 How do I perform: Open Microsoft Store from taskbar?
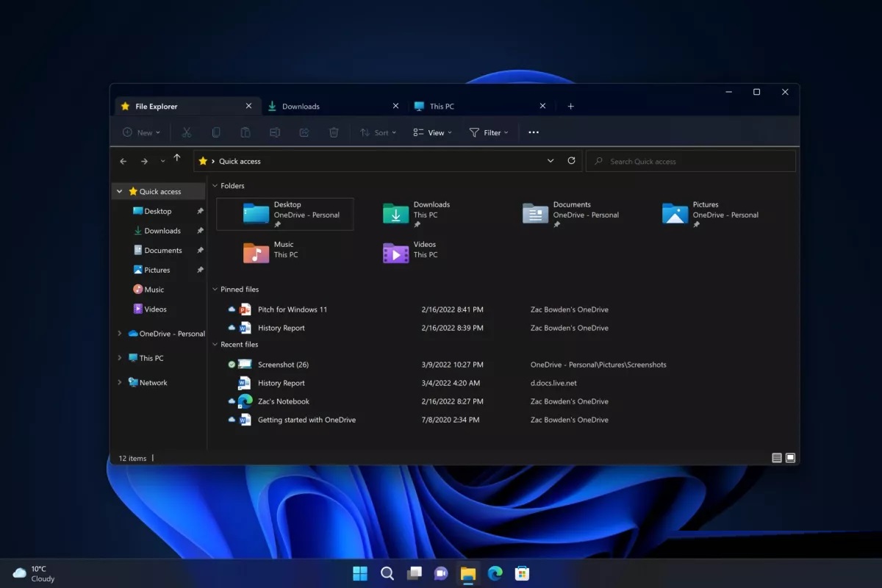(x=523, y=573)
